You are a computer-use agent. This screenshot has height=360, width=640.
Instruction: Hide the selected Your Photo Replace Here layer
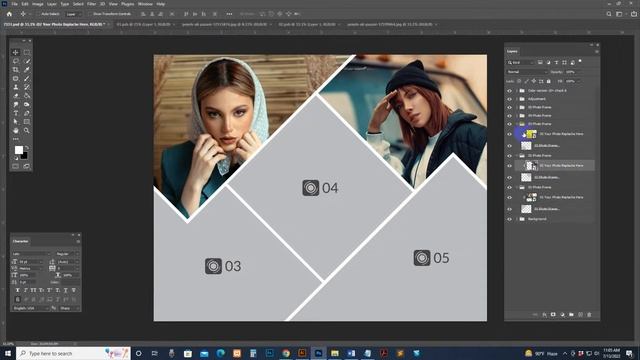(509, 166)
